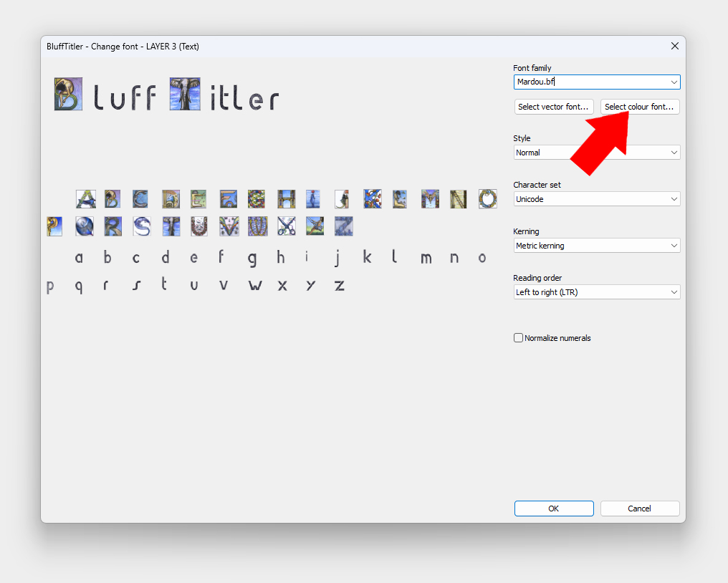The image size is (728, 583).
Task: Click the illustrated capital L glyph
Action: [400, 199]
